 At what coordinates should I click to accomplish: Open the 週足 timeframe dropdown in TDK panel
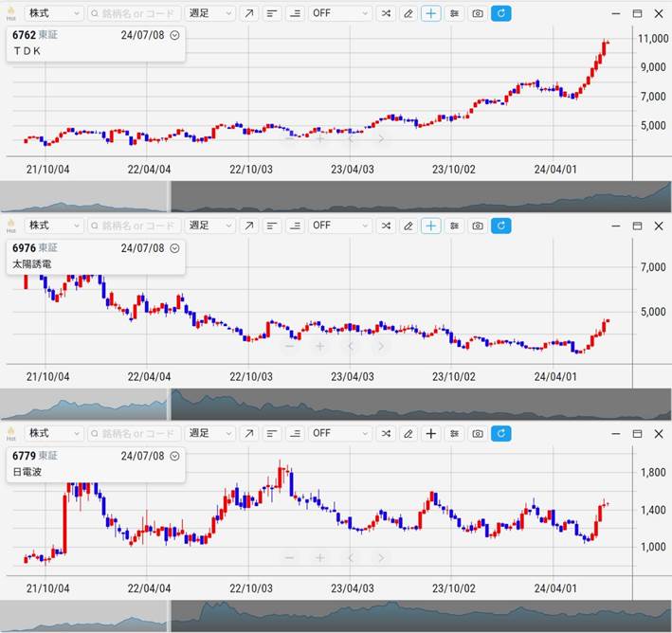pos(209,14)
